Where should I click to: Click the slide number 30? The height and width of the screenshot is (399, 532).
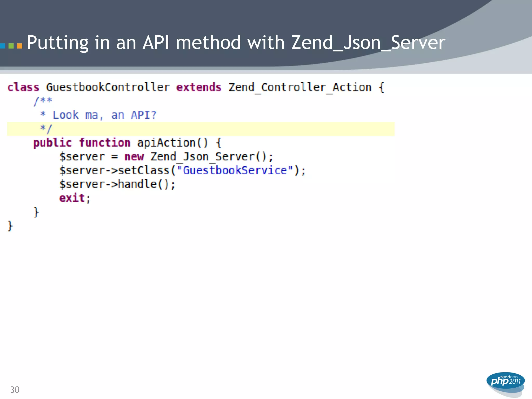tap(15, 390)
